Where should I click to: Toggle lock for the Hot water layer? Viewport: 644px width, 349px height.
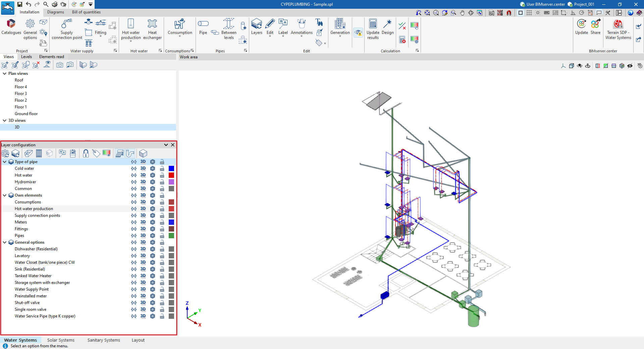tap(162, 175)
